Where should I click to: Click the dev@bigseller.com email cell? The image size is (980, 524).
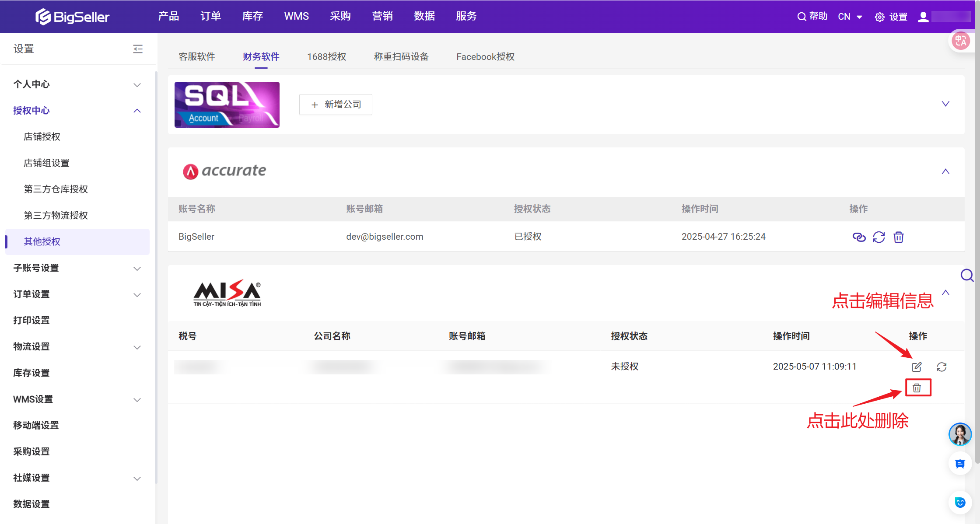(385, 237)
